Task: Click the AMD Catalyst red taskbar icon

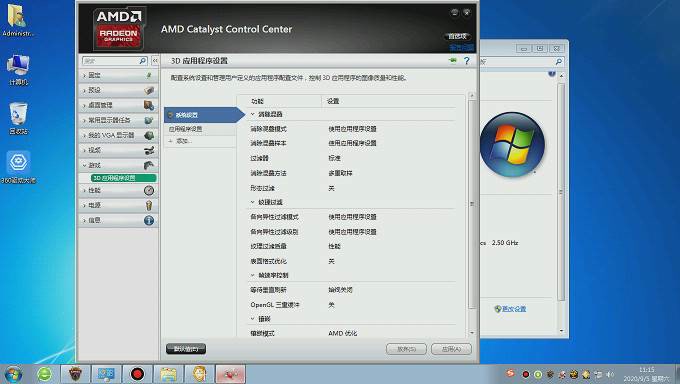Action: click(230, 374)
